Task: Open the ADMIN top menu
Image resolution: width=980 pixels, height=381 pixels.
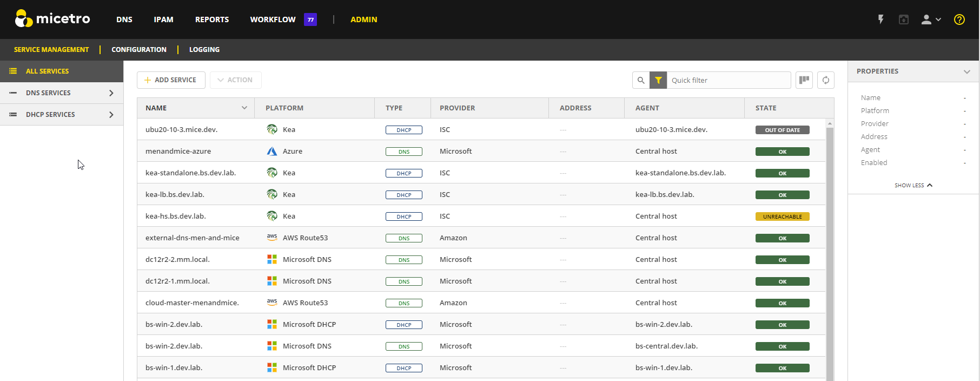Action: (x=364, y=19)
